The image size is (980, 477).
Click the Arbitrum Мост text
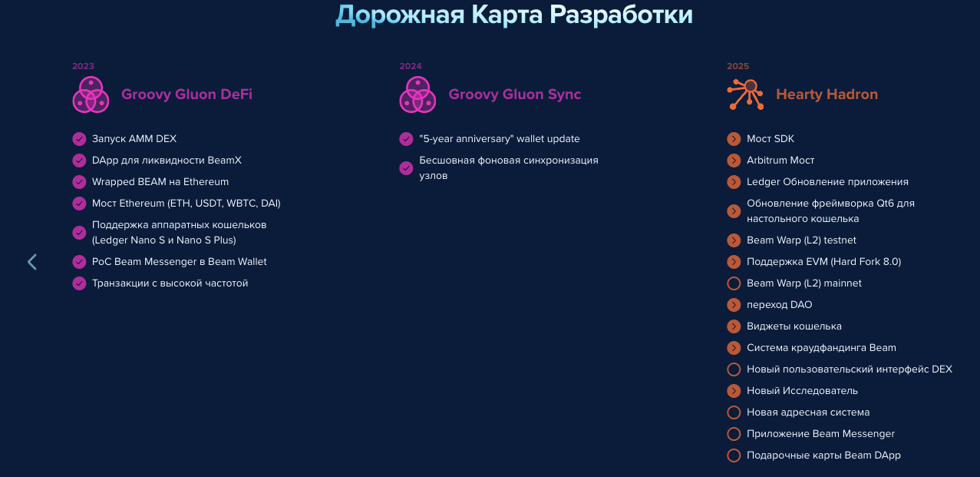point(780,161)
